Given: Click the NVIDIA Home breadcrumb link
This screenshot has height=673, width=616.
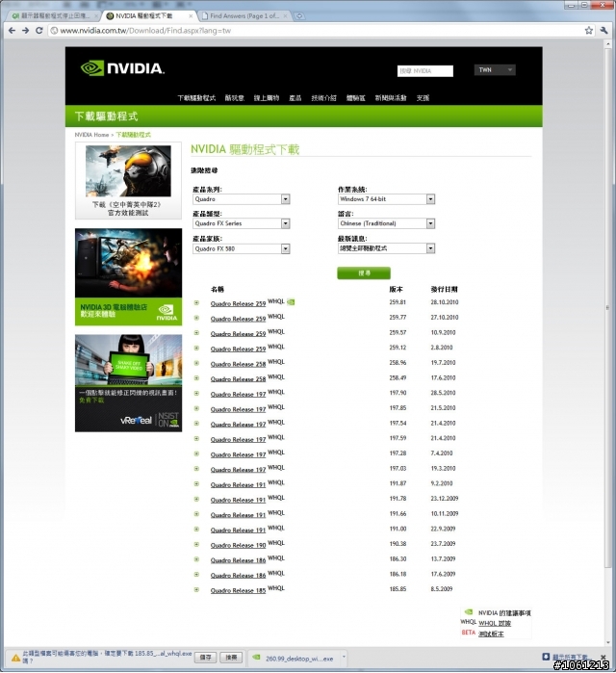Looking at the screenshot, I should pyautogui.click(x=91, y=135).
